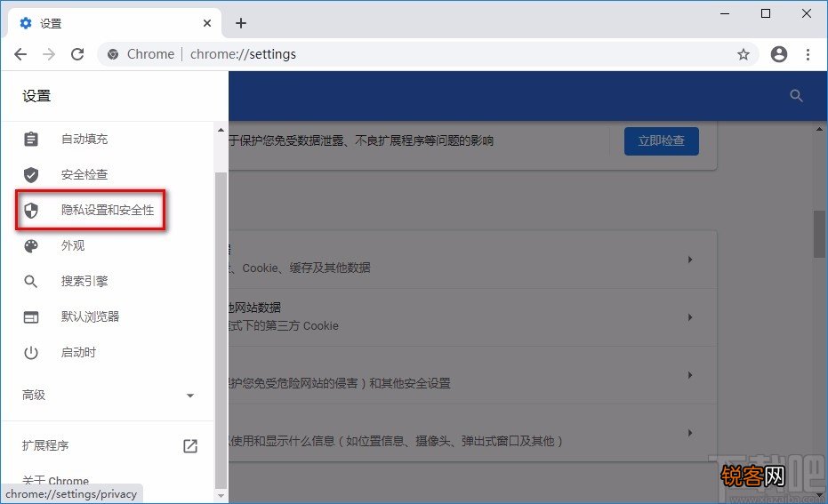
Task: Minimize the Chrome window
Action: [725, 13]
